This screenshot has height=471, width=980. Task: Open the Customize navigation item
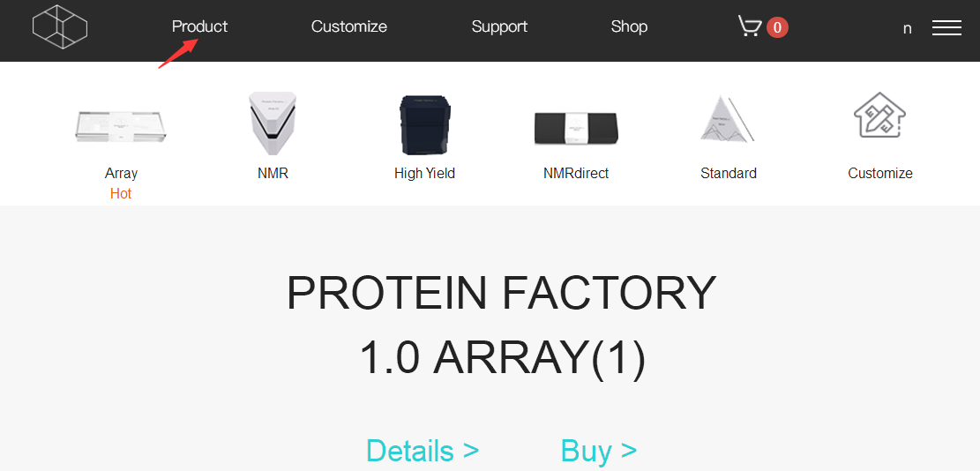pyautogui.click(x=349, y=26)
